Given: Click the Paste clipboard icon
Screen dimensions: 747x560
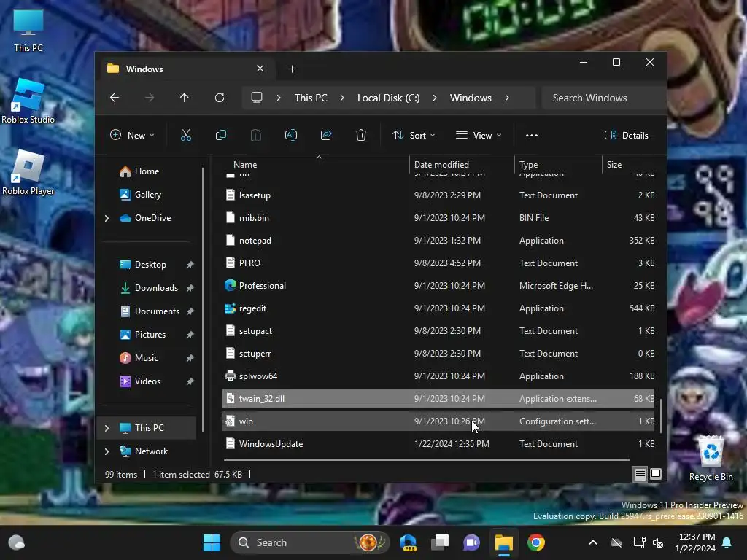Looking at the screenshot, I should 256,135.
